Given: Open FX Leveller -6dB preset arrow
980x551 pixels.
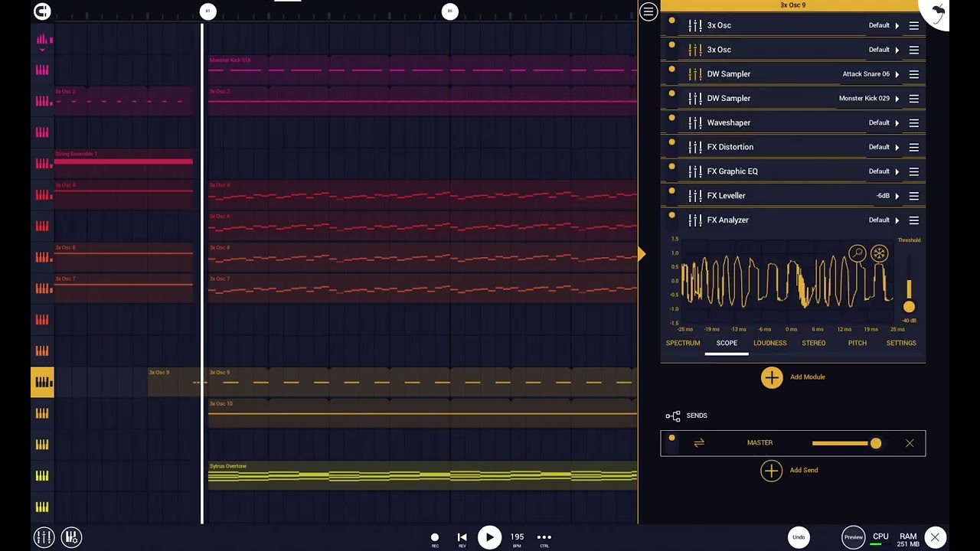Looking at the screenshot, I should 897,196.
